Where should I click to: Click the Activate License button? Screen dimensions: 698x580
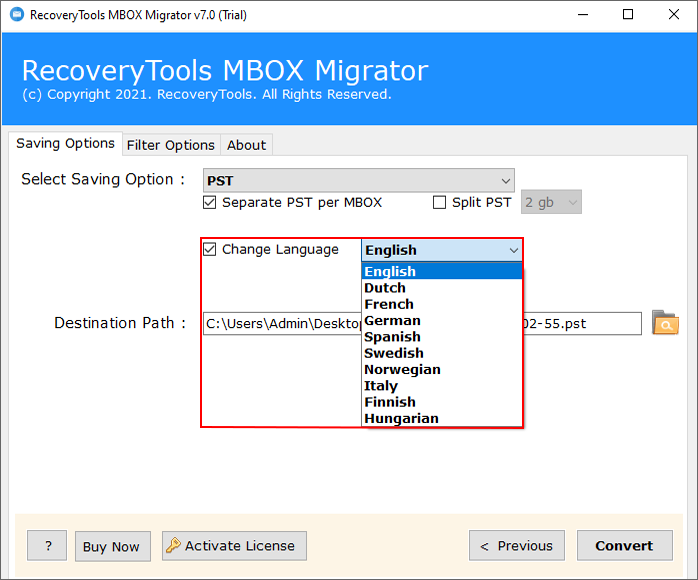click(234, 545)
